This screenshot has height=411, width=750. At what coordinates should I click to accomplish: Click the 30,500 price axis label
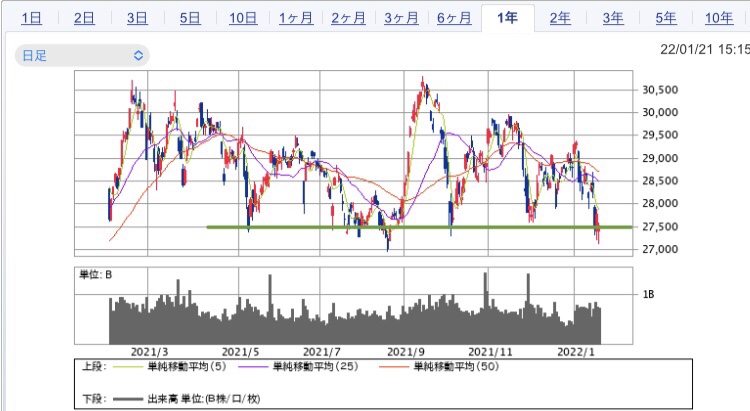(x=660, y=90)
